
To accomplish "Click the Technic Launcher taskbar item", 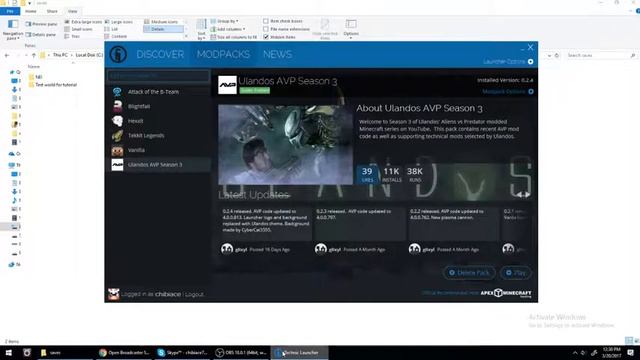I will 299,353.
